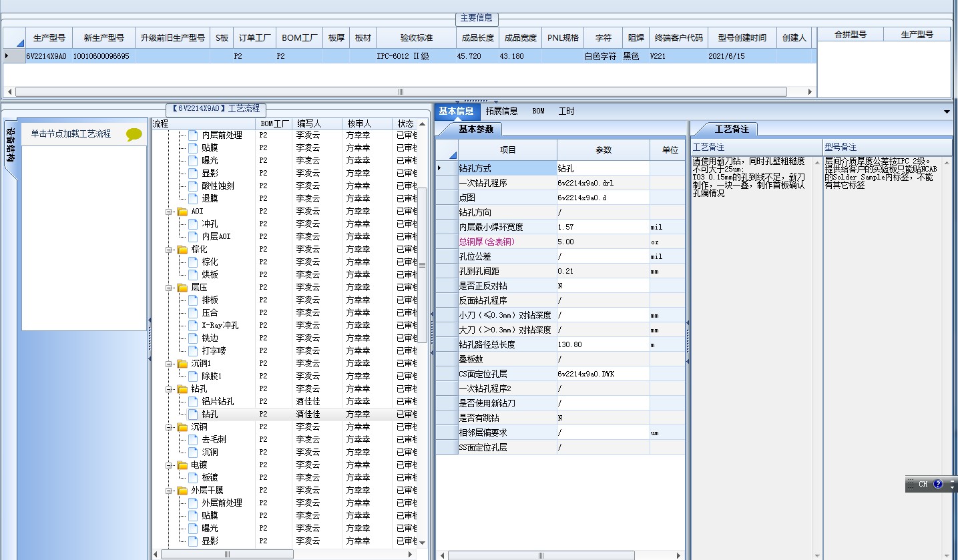Click the 6v2214x9a0.drl program value
The image size is (958, 560).
click(x=585, y=183)
